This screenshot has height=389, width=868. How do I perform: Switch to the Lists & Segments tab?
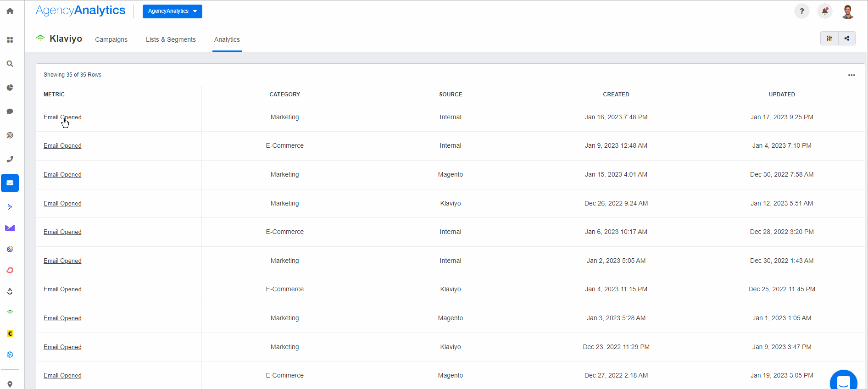[171, 39]
